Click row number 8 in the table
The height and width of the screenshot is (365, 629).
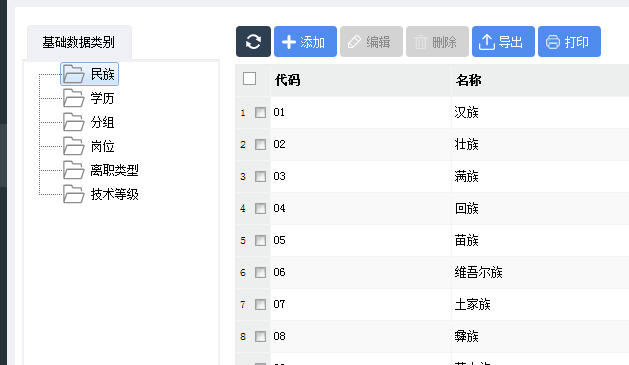coord(243,337)
